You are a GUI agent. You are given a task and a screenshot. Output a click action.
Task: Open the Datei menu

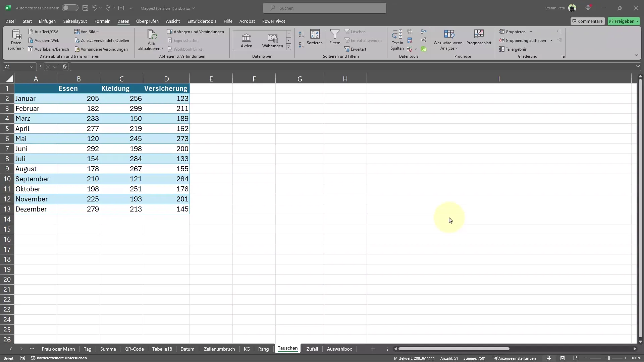point(10,21)
